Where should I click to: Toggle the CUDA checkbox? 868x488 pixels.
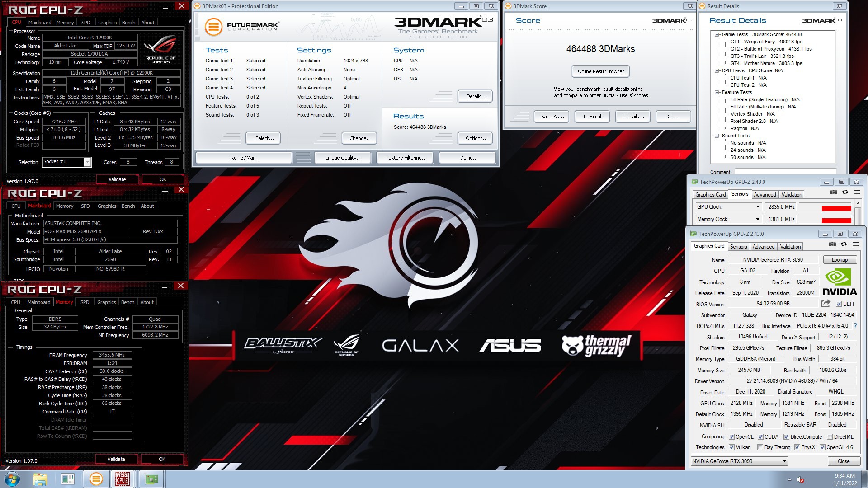click(760, 437)
